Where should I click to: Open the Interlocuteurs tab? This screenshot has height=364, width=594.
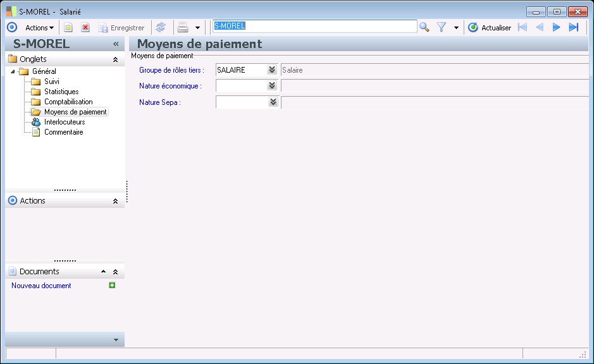click(x=65, y=122)
